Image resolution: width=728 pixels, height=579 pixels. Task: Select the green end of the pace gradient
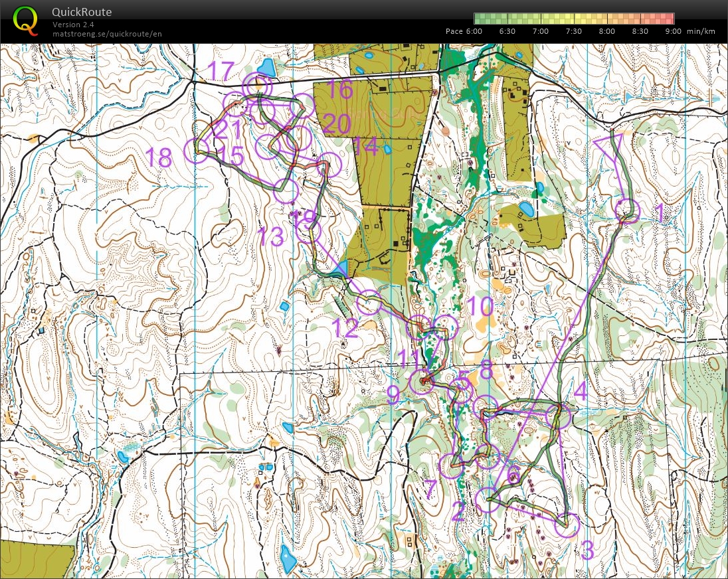[477, 18]
